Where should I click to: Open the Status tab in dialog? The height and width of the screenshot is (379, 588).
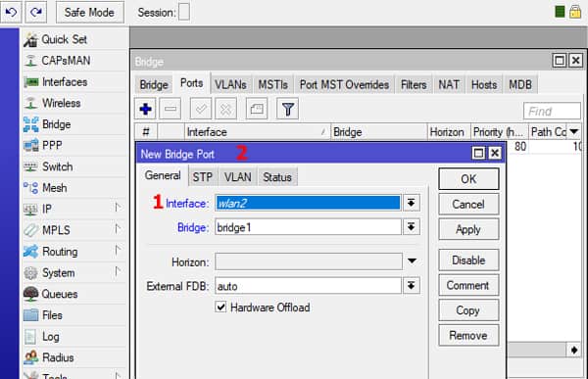[x=277, y=177]
